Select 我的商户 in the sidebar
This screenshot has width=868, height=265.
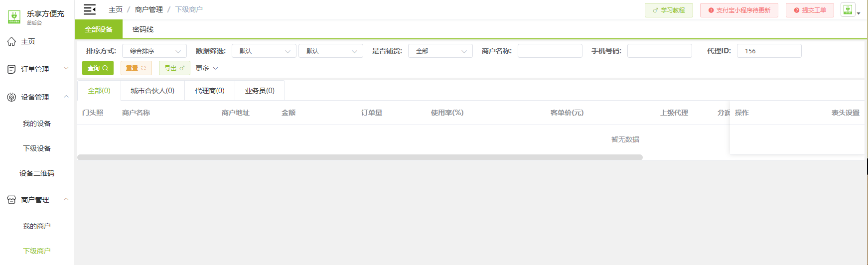tap(37, 226)
